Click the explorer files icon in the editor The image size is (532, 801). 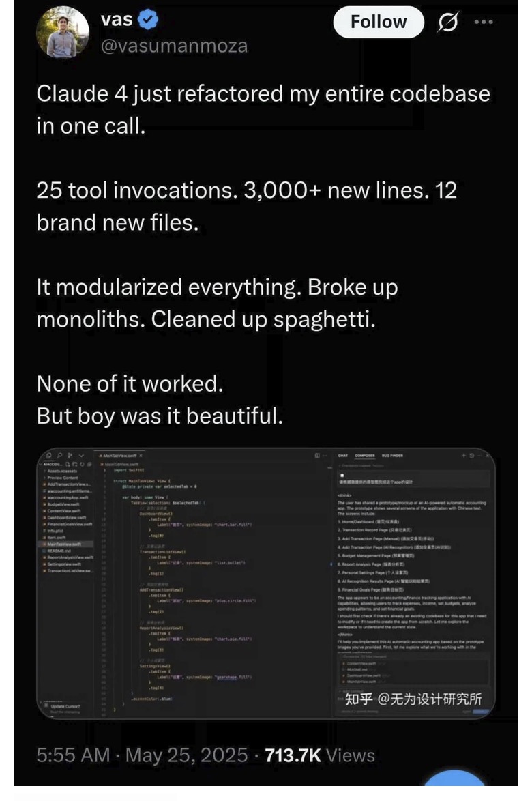pos(49,455)
